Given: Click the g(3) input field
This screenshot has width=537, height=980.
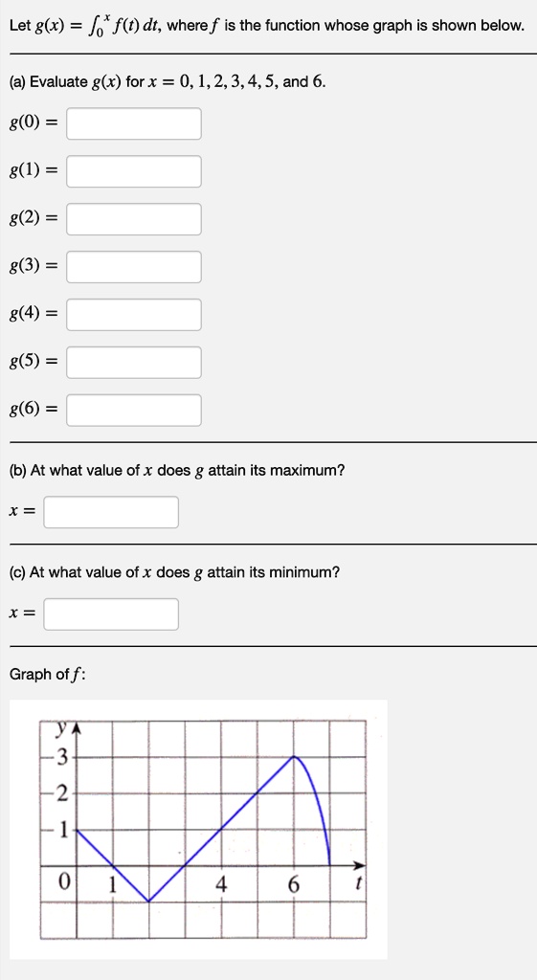Looking at the screenshot, I should tap(134, 267).
